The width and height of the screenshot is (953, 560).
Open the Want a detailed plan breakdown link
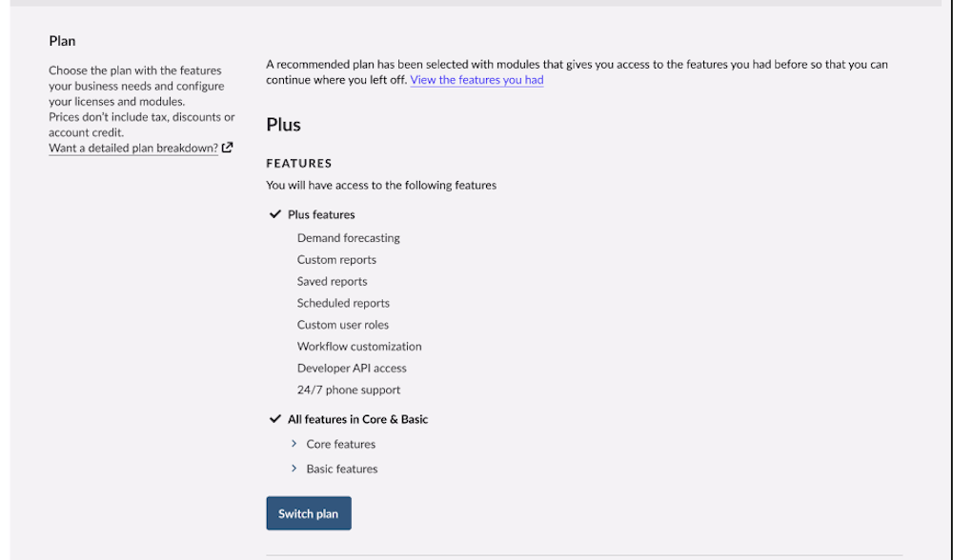point(133,149)
